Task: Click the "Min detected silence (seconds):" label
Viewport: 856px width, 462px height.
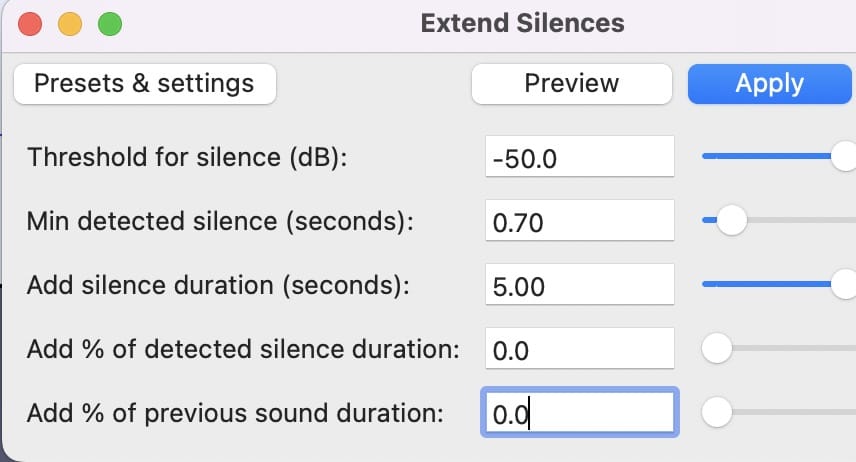Action: pyautogui.click(x=219, y=221)
